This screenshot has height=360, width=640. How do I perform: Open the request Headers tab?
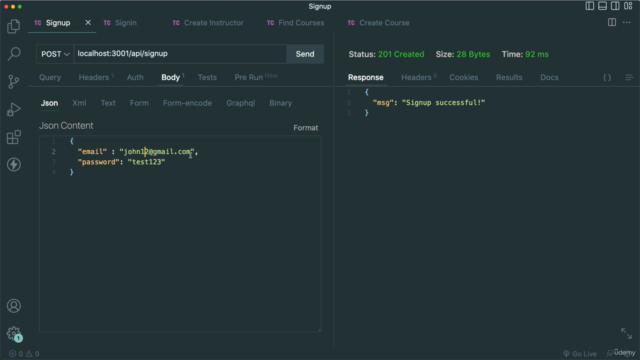(95, 78)
